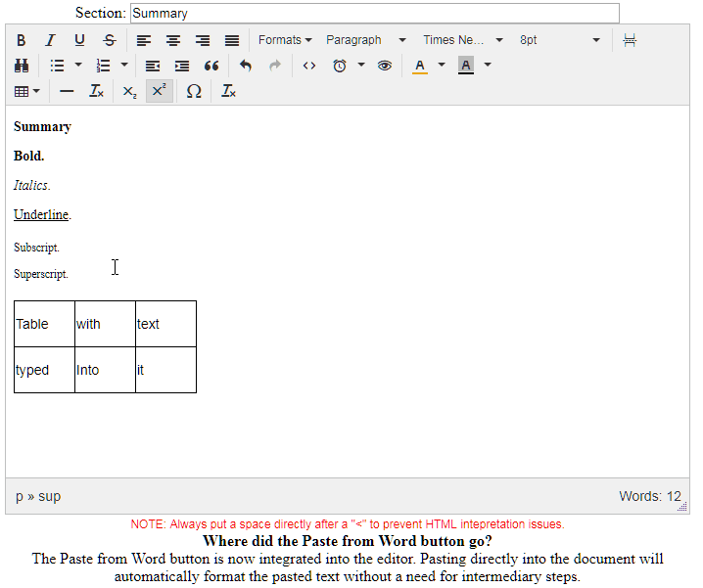Viewport: 703px width, 588px height.
Task: Undo the last edit
Action: [x=246, y=66]
